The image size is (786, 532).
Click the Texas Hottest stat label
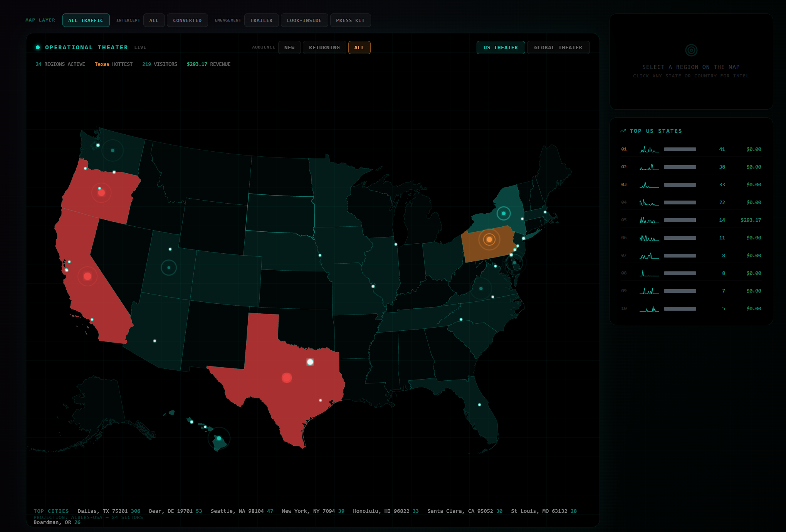[114, 64]
